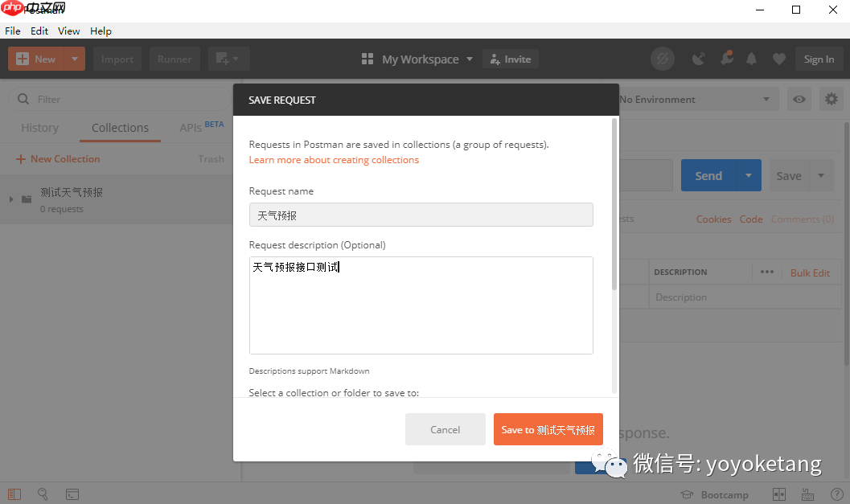Switch to the APIs beta tab
Image resolution: width=850 pixels, height=504 pixels.
coord(201,127)
